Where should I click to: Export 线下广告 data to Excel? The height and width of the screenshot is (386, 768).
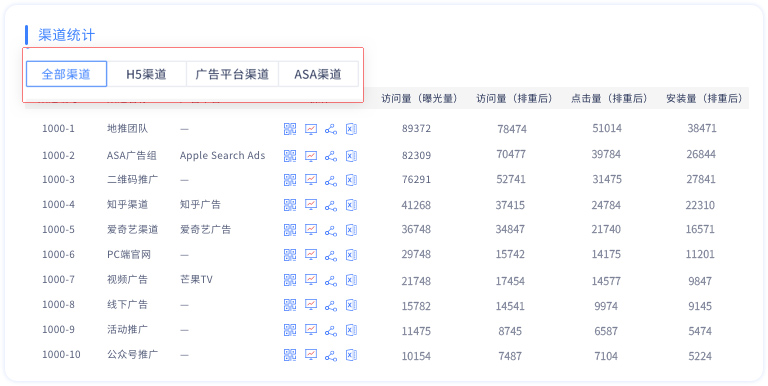point(351,305)
